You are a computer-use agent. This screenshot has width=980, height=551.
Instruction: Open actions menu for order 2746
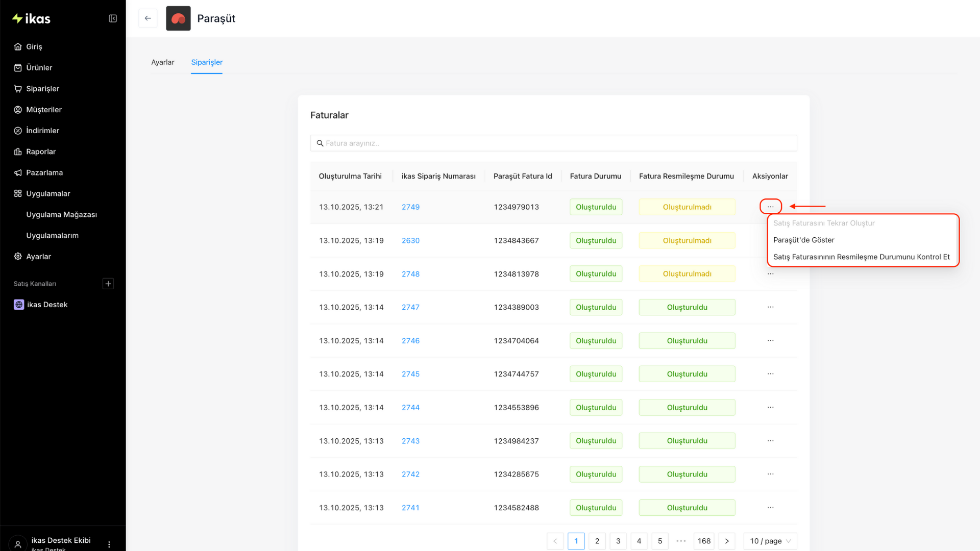coord(770,341)
